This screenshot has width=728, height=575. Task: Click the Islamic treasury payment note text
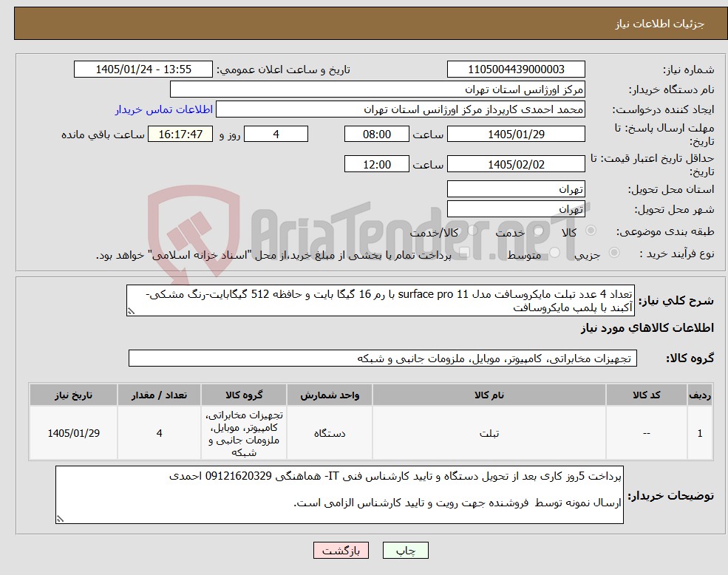(273, 255)
